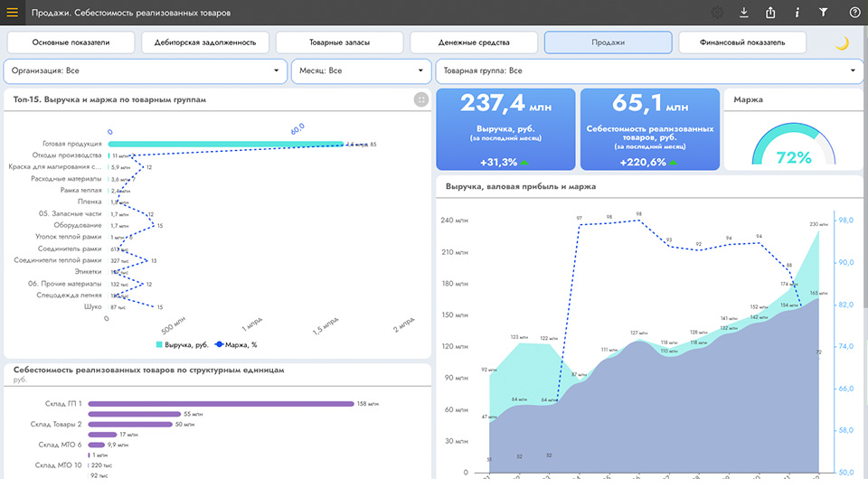Switch to Основные показатели tab

coord(71,42)
